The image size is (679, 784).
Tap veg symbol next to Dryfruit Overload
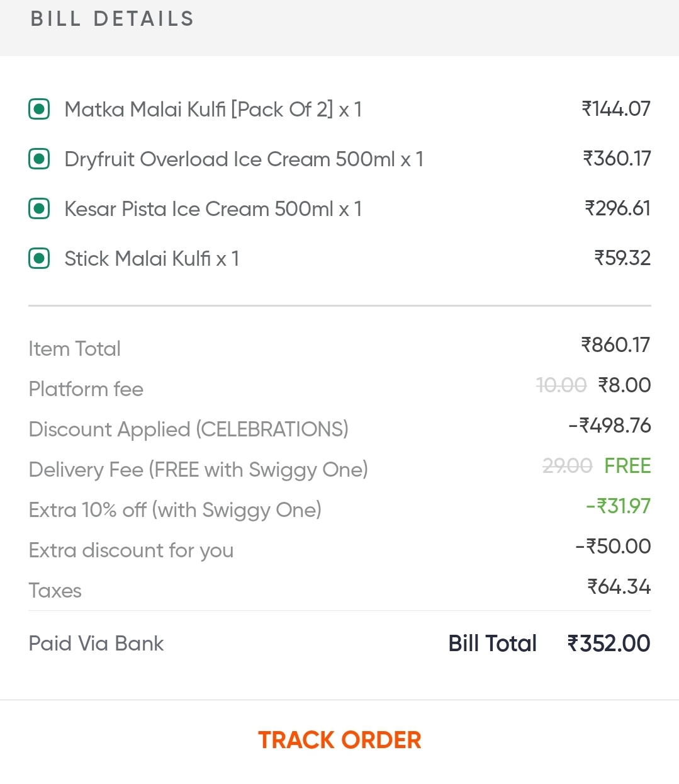[x=39, y=159]
